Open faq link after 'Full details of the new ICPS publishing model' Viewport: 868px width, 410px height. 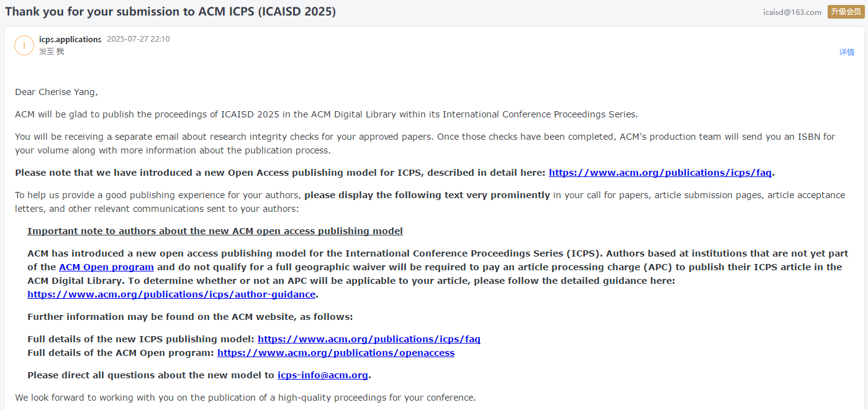(x=369, y=339)
